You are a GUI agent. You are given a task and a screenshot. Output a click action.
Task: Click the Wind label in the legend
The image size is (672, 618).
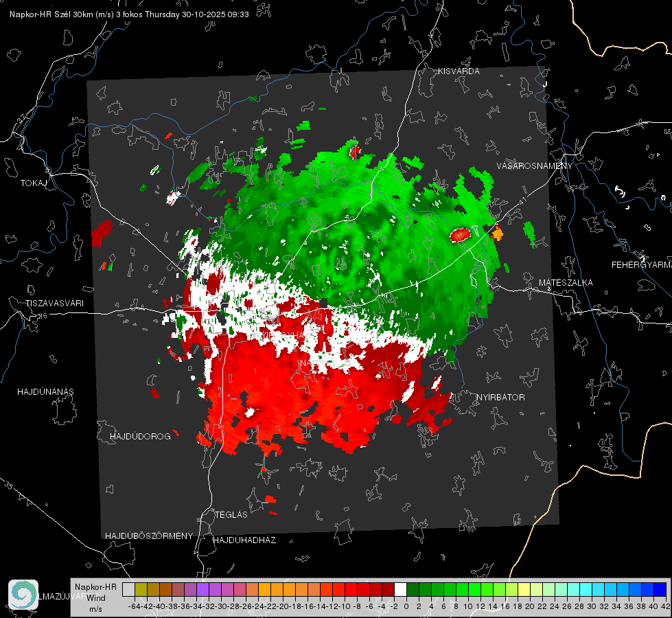click(95, 598)
